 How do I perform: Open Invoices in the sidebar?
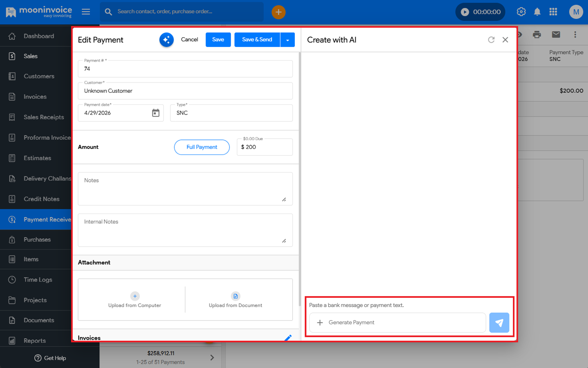(x=36, y=97)
